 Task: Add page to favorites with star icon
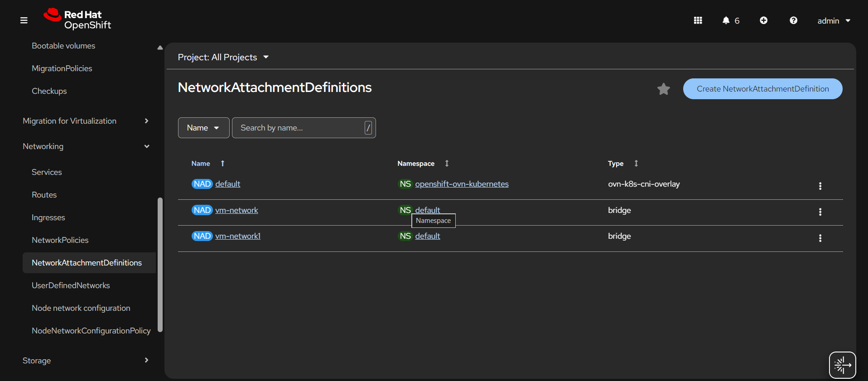(x=663, y=89)
